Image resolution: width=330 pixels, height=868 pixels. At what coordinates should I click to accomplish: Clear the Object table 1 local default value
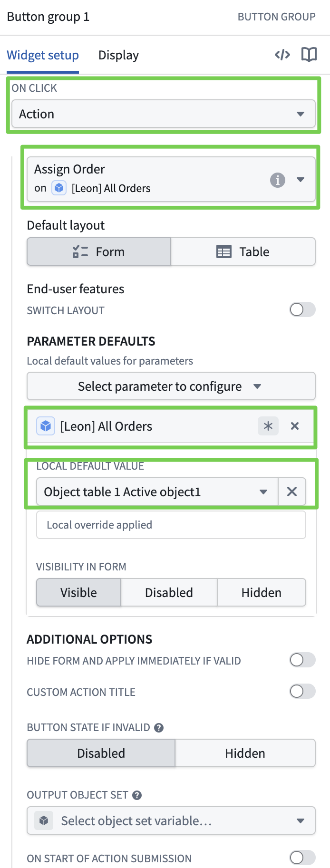292,492
